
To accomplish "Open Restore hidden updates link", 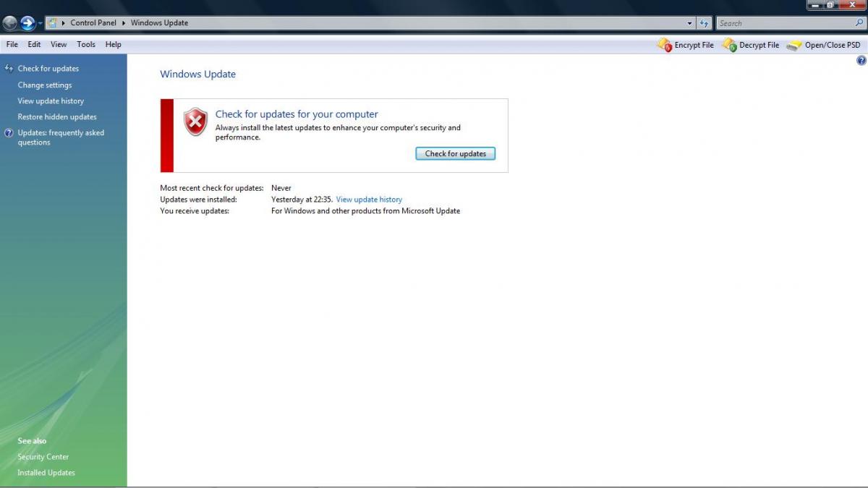I will [57, 117].
